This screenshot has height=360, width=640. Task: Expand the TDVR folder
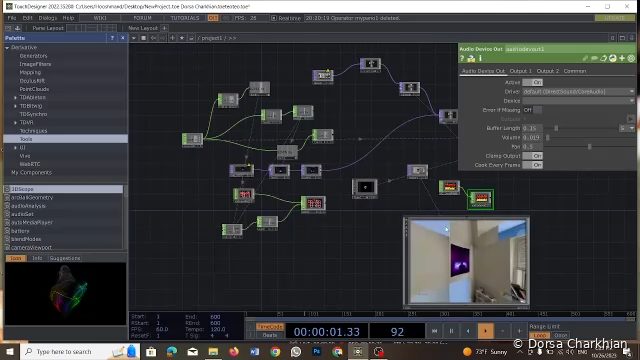point(16,122)
